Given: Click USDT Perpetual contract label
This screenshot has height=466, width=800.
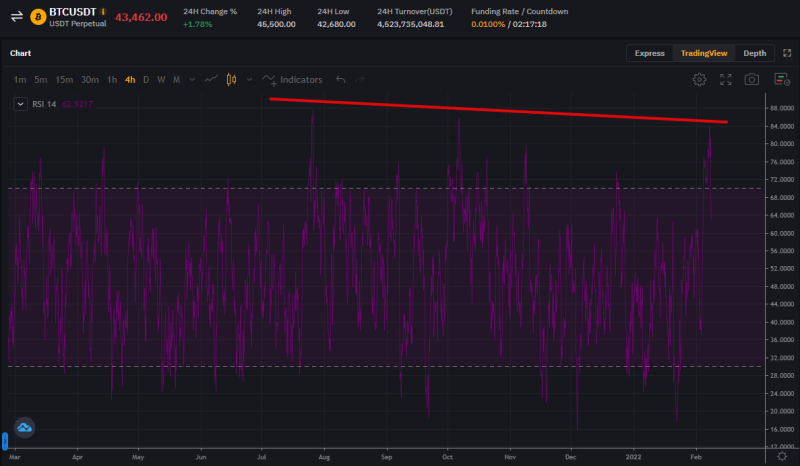Looking at the screenshot, I should pyautogui.click(x=78, y=23).
